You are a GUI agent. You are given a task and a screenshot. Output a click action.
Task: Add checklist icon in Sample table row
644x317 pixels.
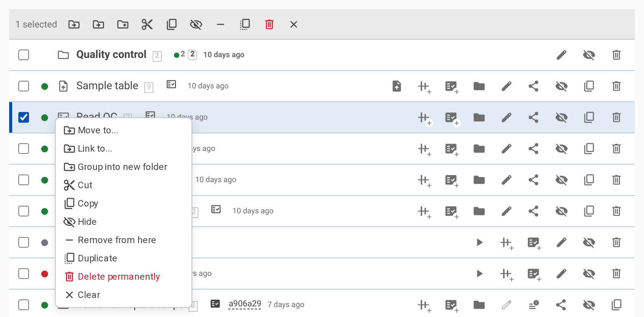452,87
